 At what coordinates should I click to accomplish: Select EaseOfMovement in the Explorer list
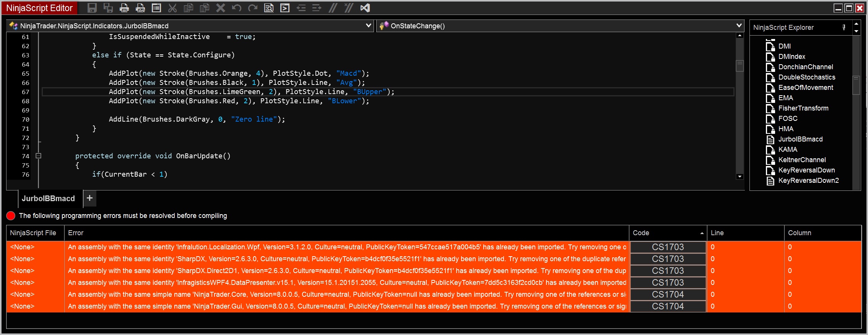tap(806, 88)
